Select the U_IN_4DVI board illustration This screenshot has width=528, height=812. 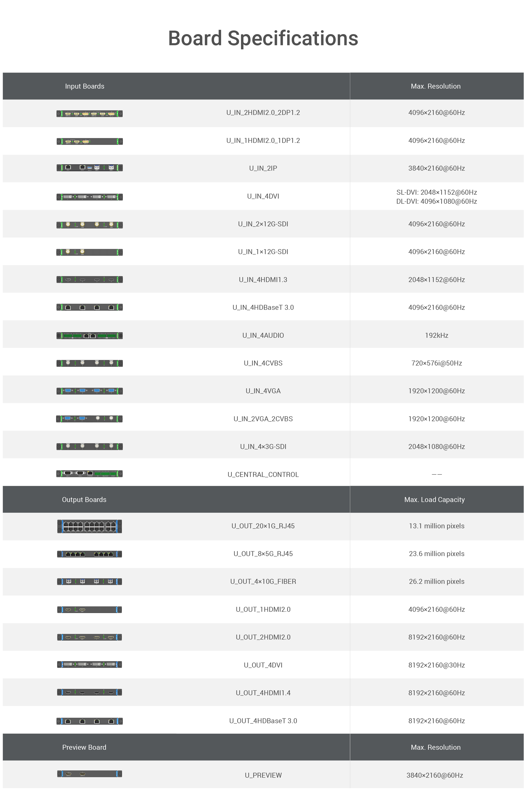[89, 197]
